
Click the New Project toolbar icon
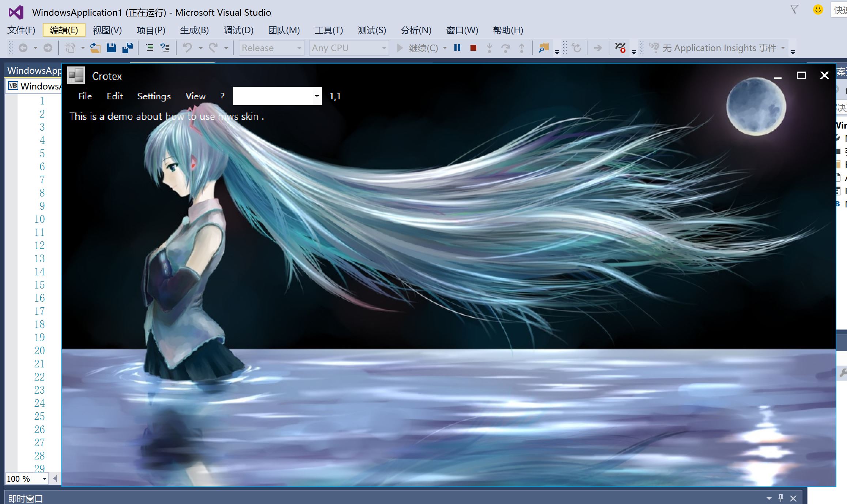pos(70,48)
